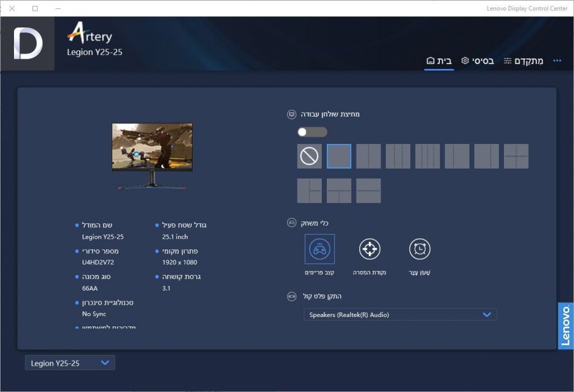574x392 pixels.
Task: Choose the two horizontal rows partition layout
Action: (x=368, y=191)
